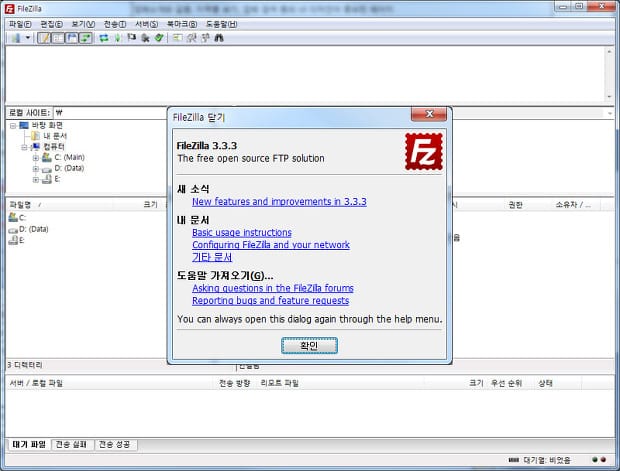Open Basic usage instructions link
Screen dimensions: 620x471
(x=242, y=233)
